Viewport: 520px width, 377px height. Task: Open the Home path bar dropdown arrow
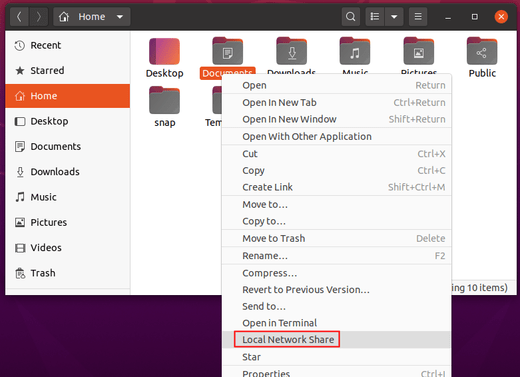point(120,17)
